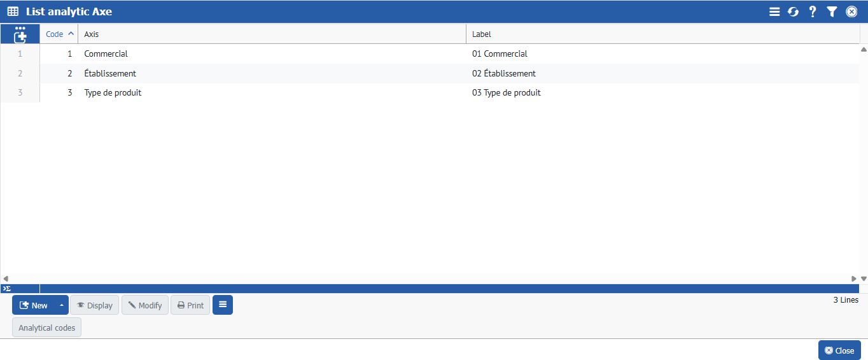Click the Modify button
The width and height of the screenshot is (868, 360).
coord(145,305)
